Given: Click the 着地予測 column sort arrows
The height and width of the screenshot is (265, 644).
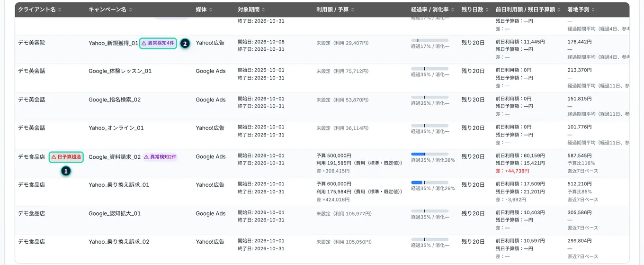Looking at the screenshot, I should pos(593,9).
